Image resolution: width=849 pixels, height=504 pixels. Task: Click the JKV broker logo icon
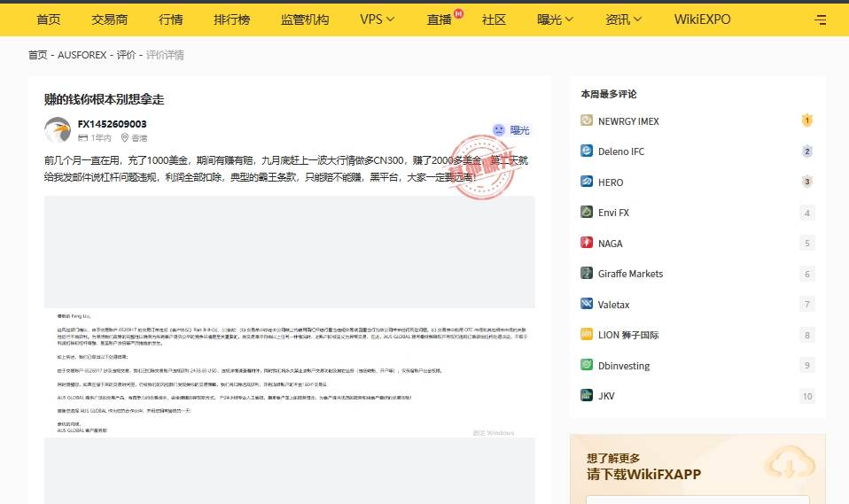pos(587,395)
